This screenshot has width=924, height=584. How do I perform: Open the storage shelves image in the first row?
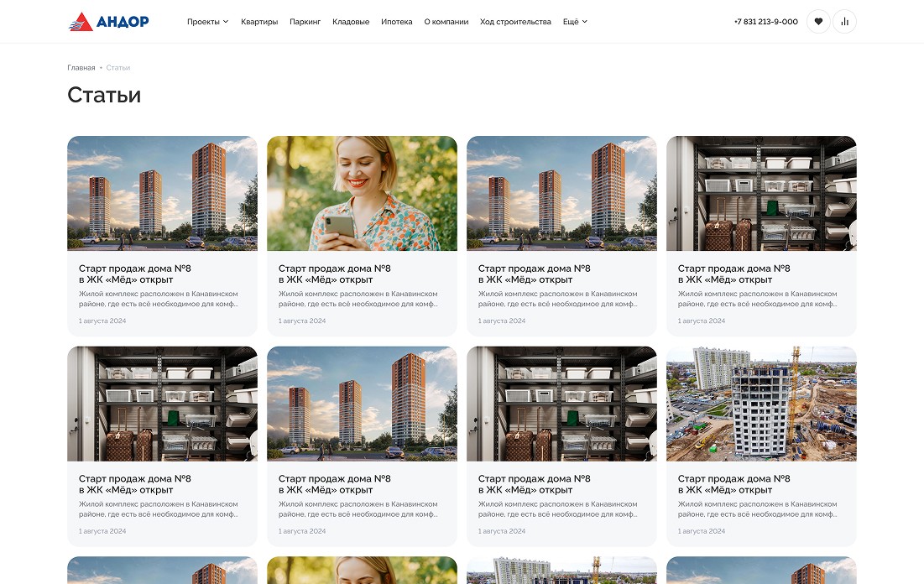(761, 193)
